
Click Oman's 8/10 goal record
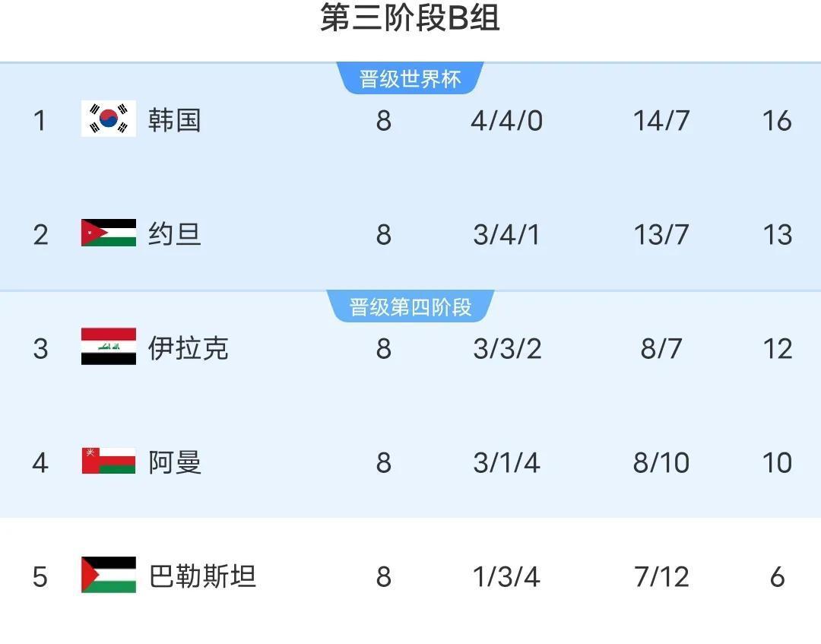(661, 463)
